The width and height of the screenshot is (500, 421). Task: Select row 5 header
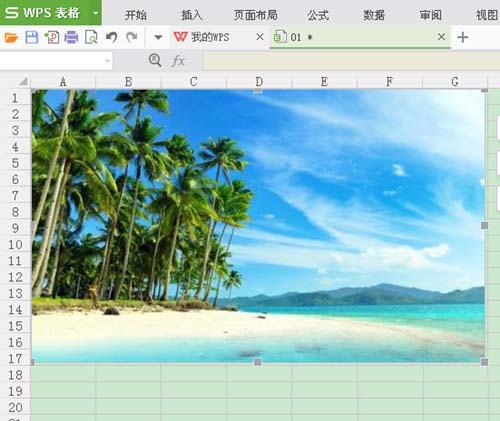15,163
